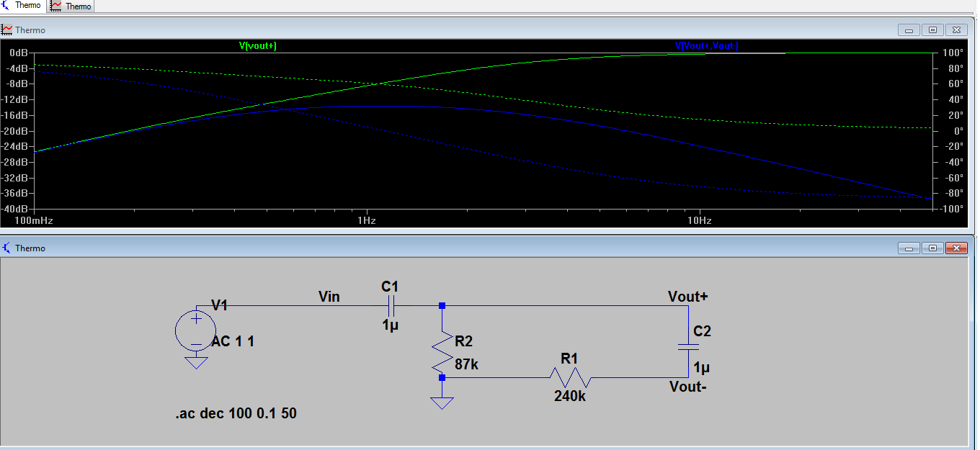Click the -100° phase axis label

click(x=951, y=209)
